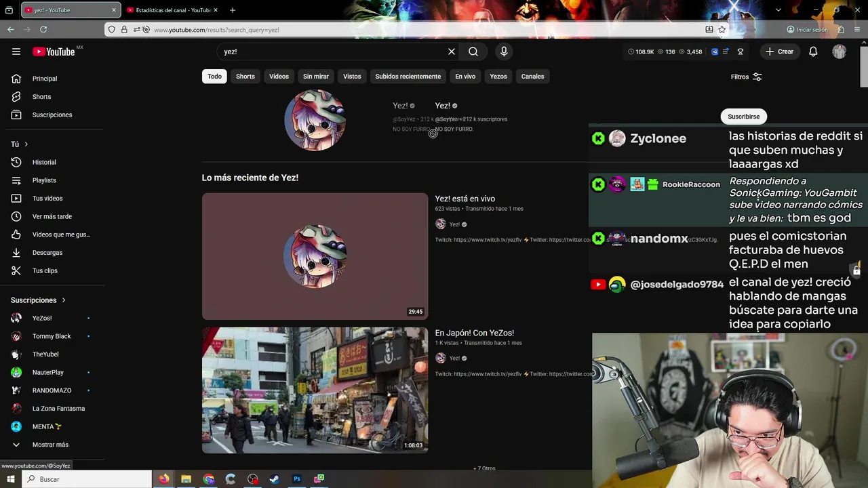Expand the Tú section
This screenshot has width=868, height=488.
[20, 144]
